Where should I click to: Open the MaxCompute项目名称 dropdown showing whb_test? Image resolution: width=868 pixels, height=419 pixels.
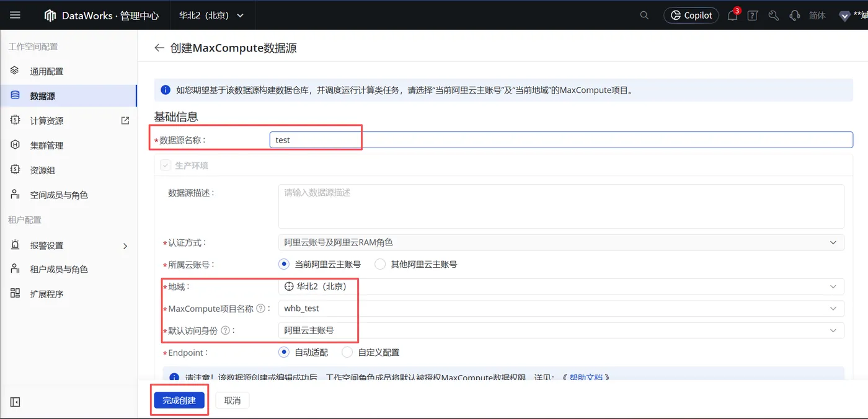(561, 308)
